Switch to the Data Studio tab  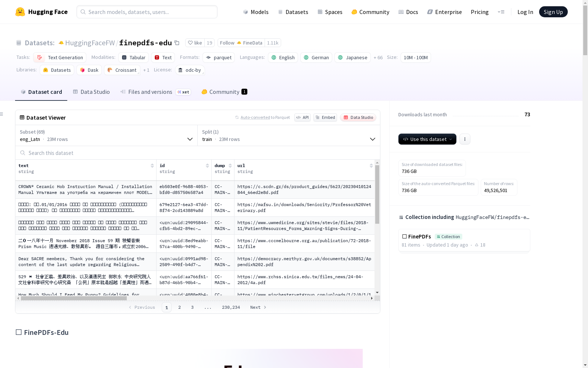pyautogui.click(x=92, y=92)
